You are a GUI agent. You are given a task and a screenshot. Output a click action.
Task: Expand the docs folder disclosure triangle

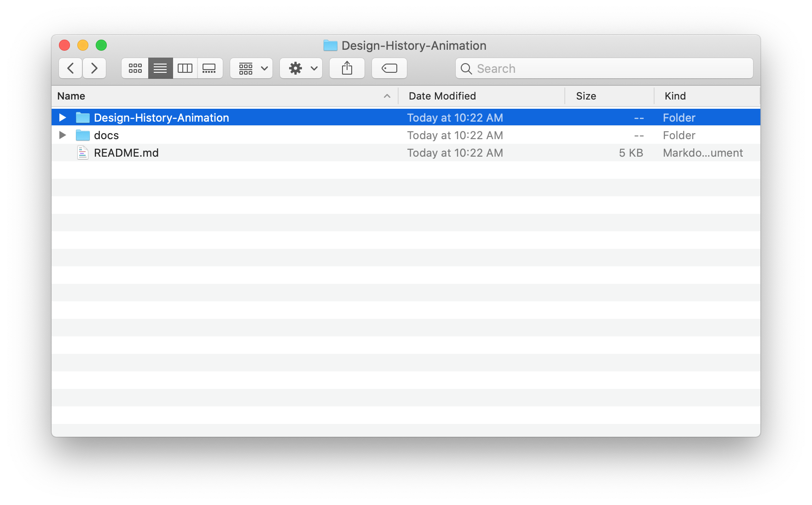[x=63, y=135]
